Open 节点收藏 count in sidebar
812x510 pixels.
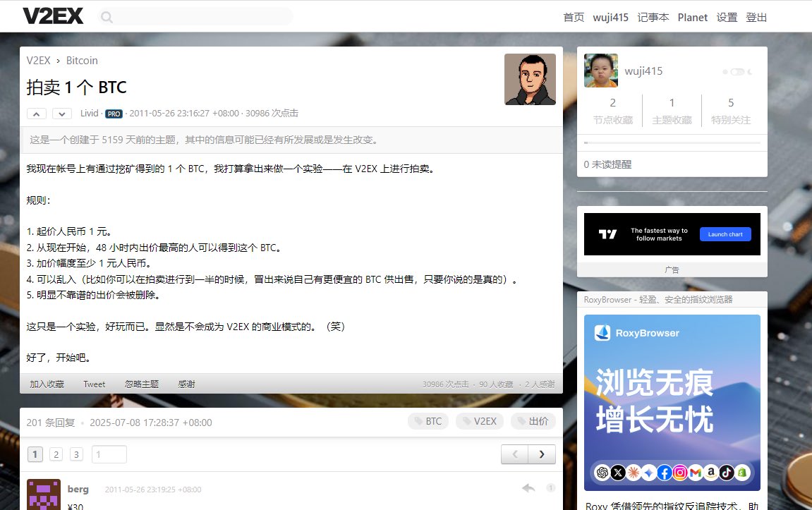point(612,111)
